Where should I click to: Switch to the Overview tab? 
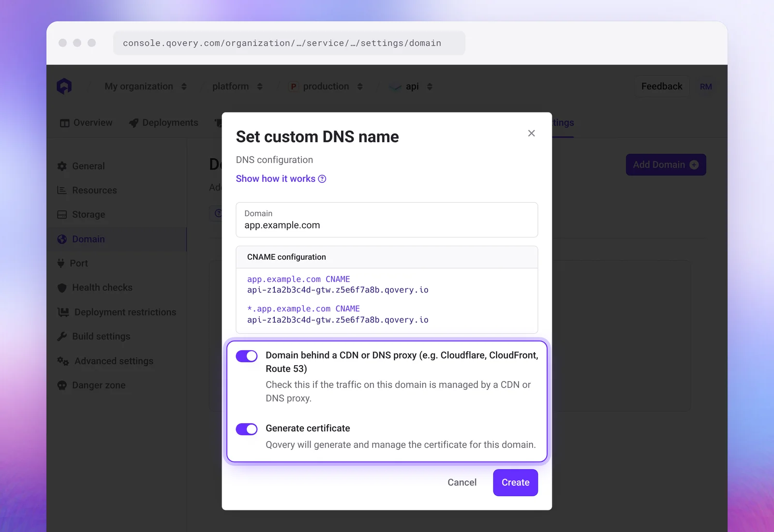point(86,123)
